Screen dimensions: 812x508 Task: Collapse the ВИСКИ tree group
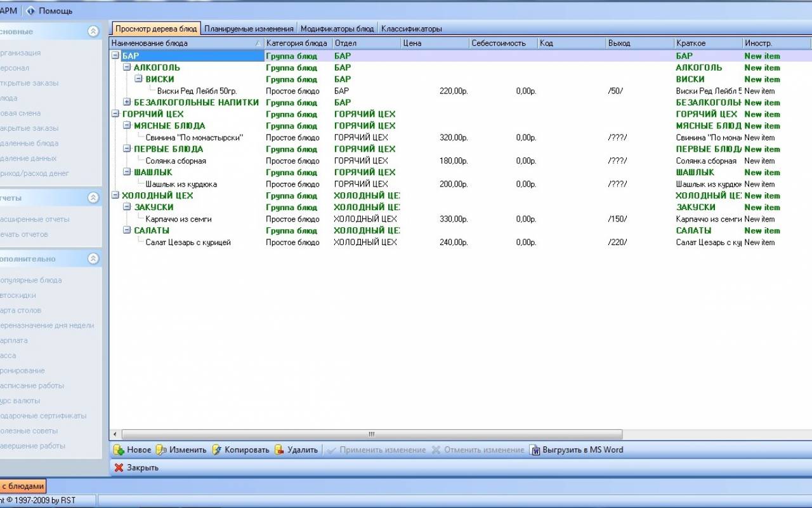click(139, 79)
